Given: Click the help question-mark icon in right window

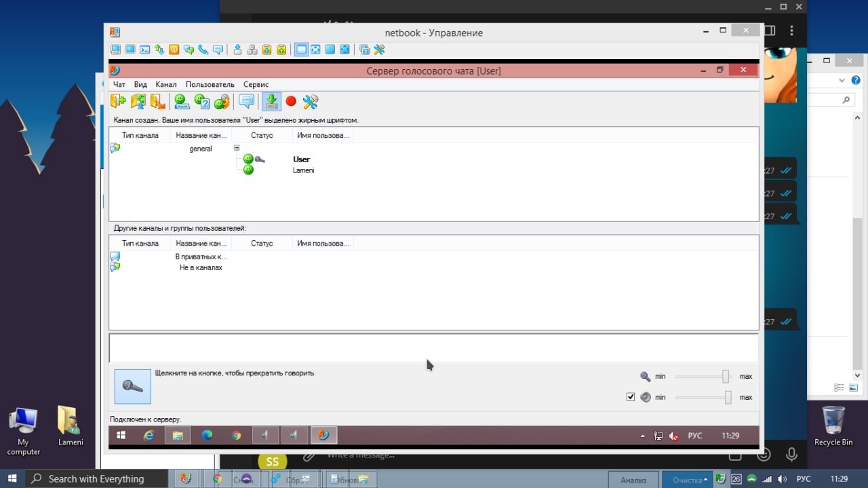Looking at the screenshot, I should click(856, 80).
